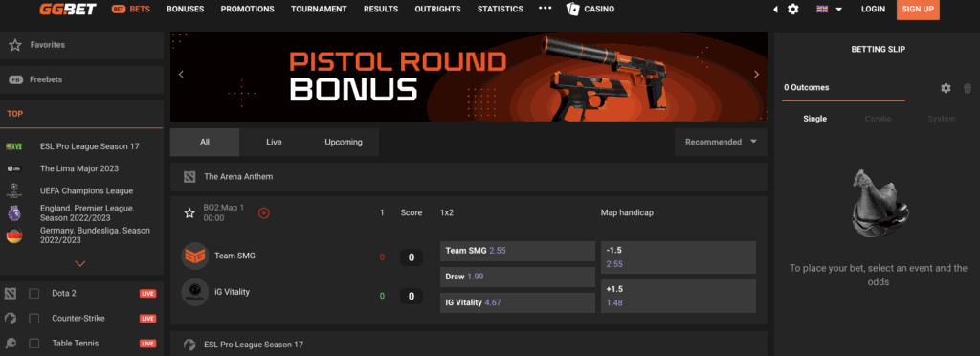
Task: Switch to the Live tab
Action: pos(274,142)
